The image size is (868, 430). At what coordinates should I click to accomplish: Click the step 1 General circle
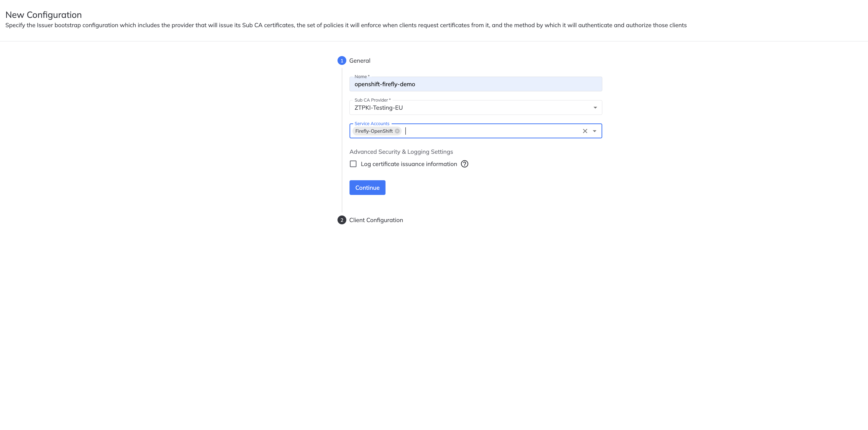click(x=342, y=61)
